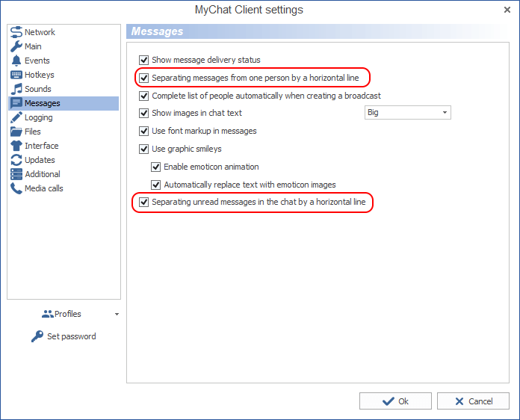The image size is (520, 420).
Task: Click the Additional server icon
Action: (x=16, y=174)
